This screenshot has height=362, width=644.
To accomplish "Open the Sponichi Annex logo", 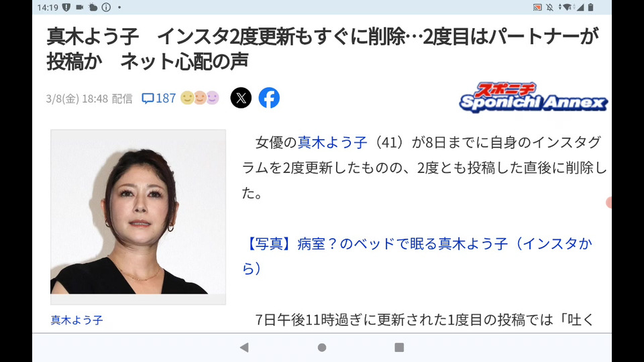I will click(x=533, y=97).
